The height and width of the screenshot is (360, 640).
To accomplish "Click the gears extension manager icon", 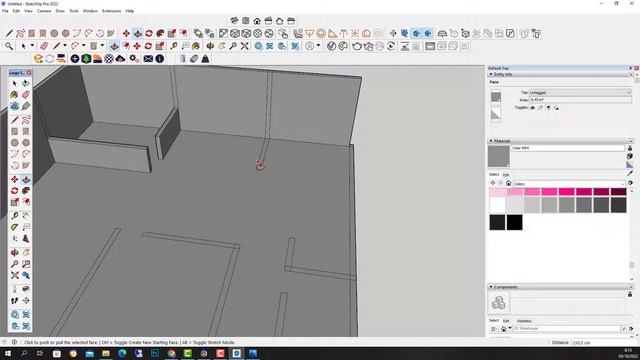I will [134, 59].
